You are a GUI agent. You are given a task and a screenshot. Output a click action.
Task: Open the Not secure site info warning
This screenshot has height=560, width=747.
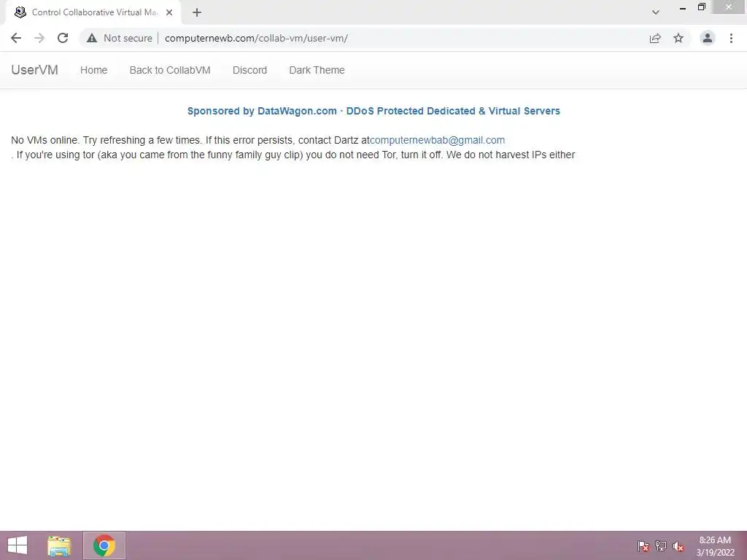[x=120, y=38]
